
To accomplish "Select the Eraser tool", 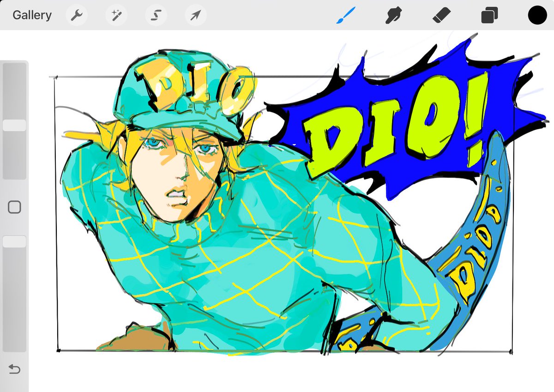I will pos(442,16).
